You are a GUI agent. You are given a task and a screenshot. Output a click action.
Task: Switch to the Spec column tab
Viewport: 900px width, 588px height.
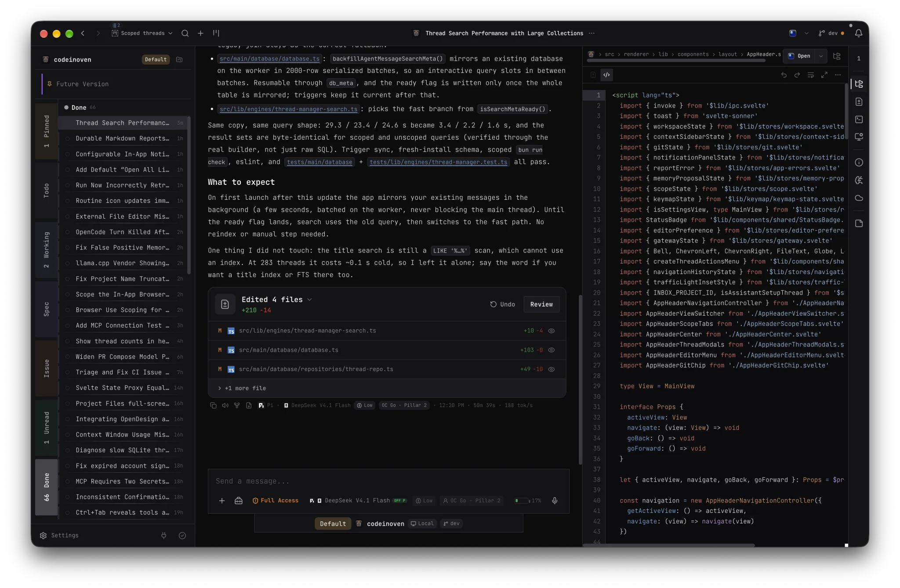click(x=47, y=309)
